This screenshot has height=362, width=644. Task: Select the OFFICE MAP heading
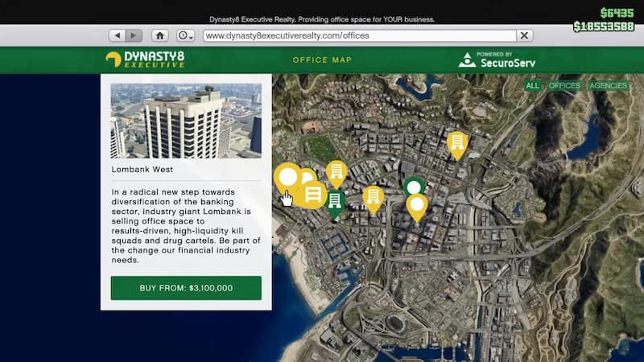point(323,60)
